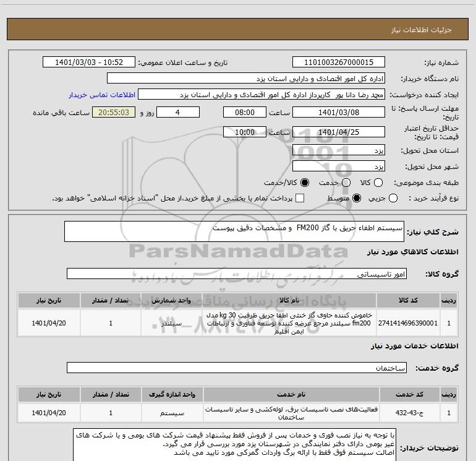
Task: Click the unit cell سیلندر
Action: tap(171, 323)
